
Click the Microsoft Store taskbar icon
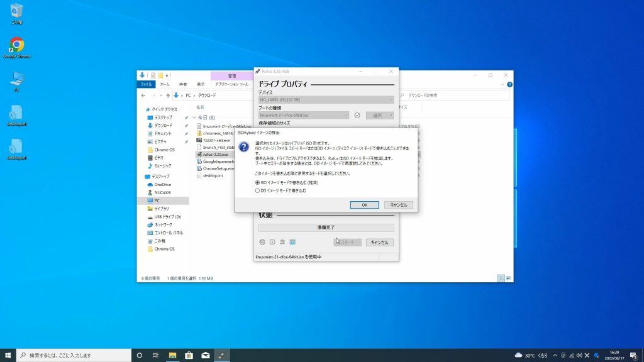(188, 355)
